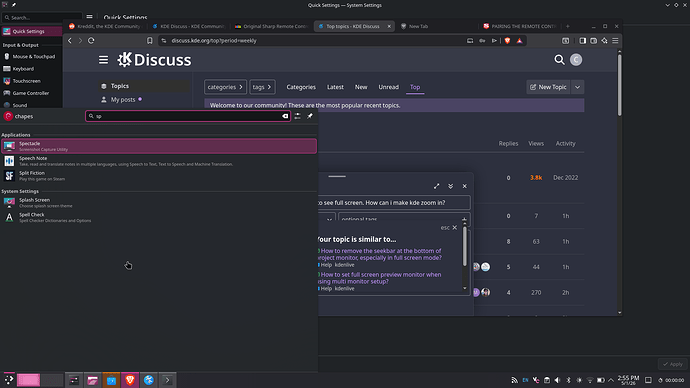Image resolution: width=690 pixels, height=388 pixels.
Task: Switch to the Categories tab
Action: tap(301, 87)
